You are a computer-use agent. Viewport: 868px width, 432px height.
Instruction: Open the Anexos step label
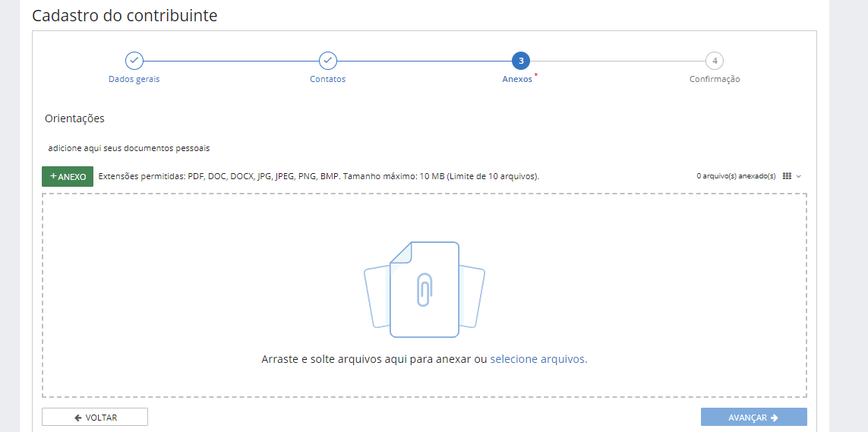[x=517, y=79]
